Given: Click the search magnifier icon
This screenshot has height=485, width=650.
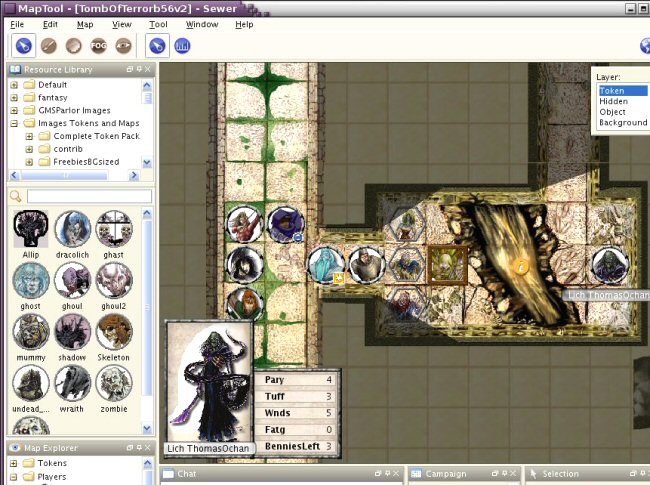Looking at the screenshot, I should pos(16,196).
